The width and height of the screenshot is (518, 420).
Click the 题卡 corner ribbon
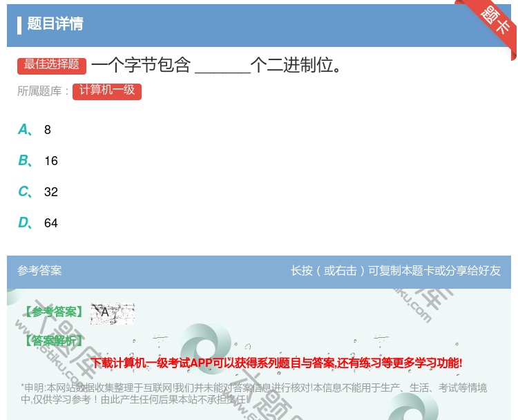pos(495,22)
